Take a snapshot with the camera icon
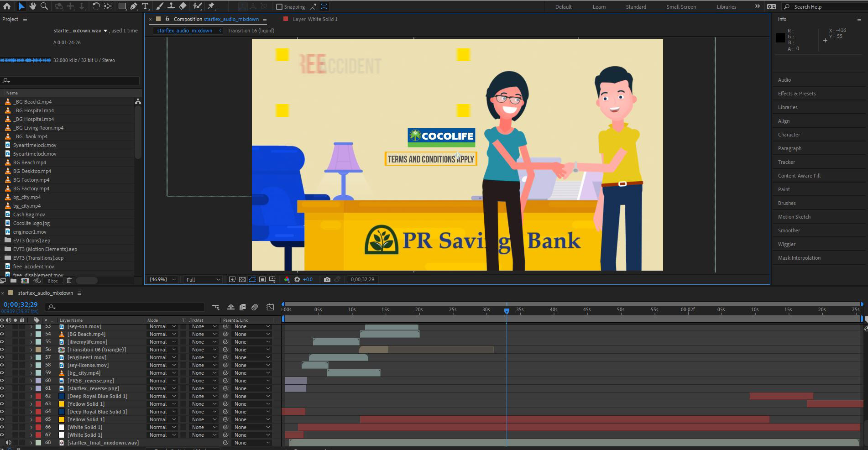The image size is (868, 450). tap(327, 279)
